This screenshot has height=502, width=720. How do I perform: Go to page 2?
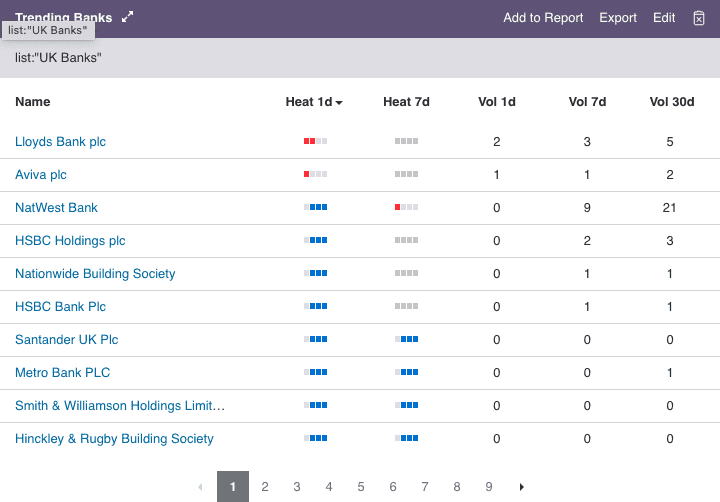click(x=265, y=487)
